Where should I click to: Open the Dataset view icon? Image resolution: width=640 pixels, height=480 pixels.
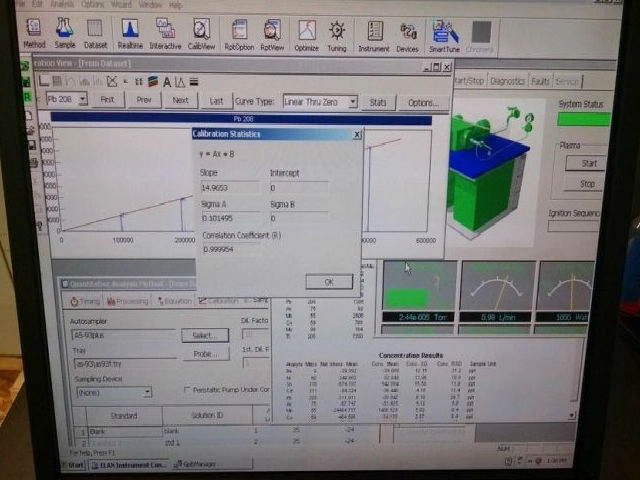coord(96,33)
